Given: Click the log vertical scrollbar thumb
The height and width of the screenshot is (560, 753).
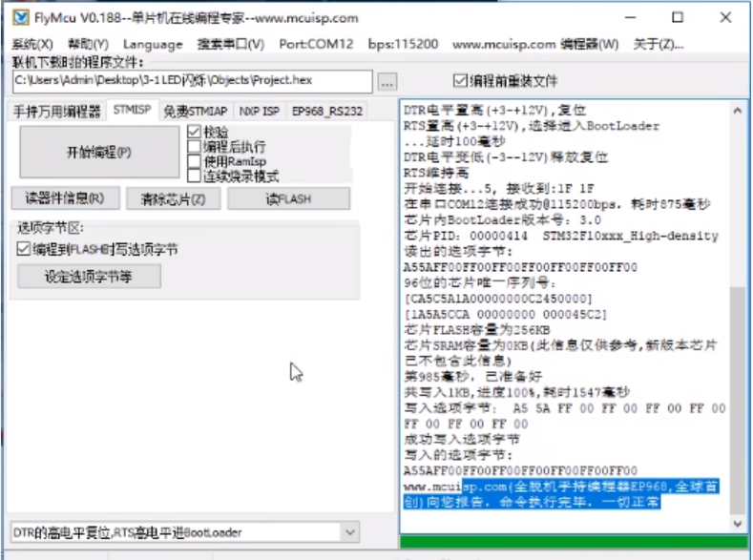Looking at the screenshot, I should [x=737, y=401].
